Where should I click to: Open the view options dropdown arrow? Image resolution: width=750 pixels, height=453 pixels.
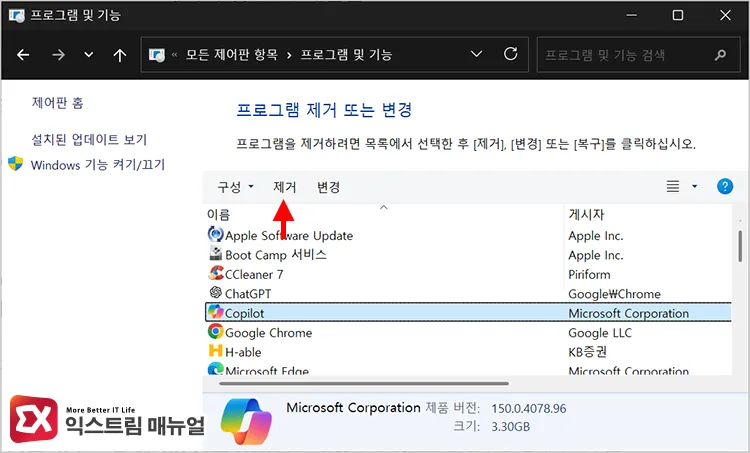[x=695, y=186]
